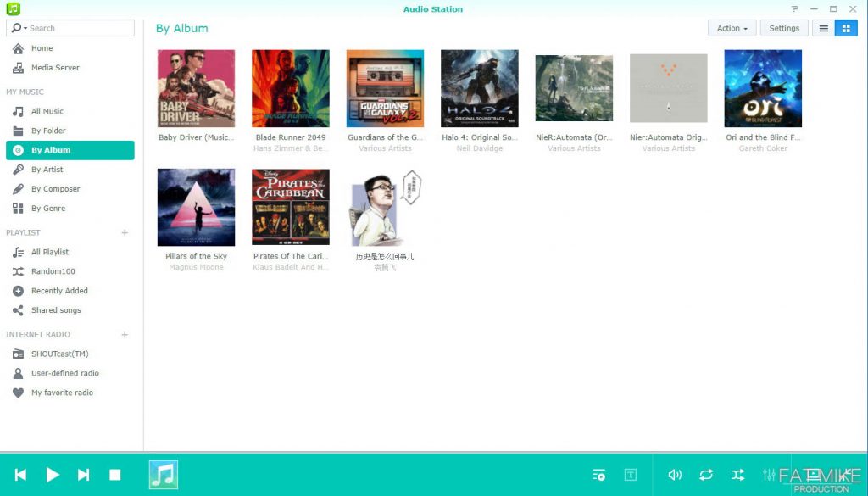Viewport: 868px width, 496px height.
Task: Open the Recently Added playlist
Action: pyautogui.click(x=59, y=291)
